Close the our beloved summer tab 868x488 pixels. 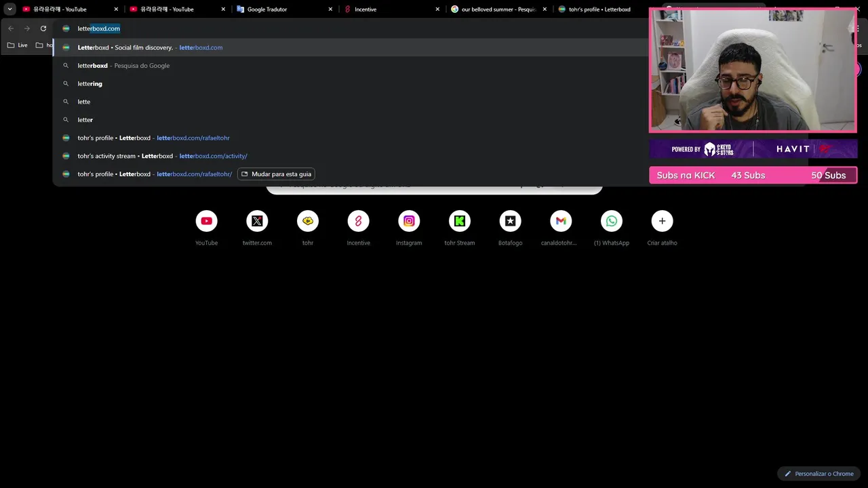point(545,9)
